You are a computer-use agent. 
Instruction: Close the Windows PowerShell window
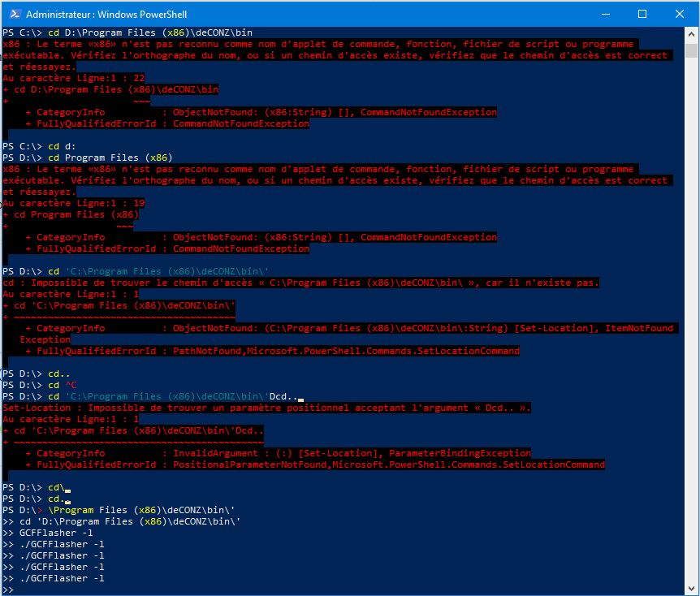click(680, 14)
